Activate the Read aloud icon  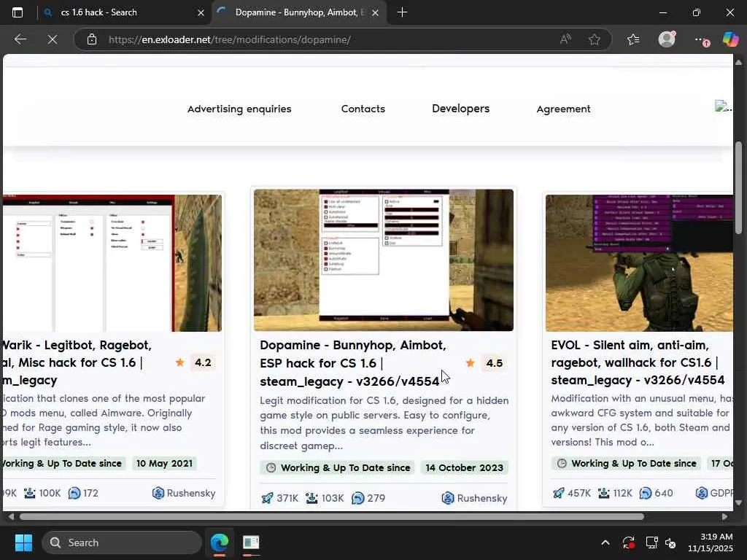click(565, 39)
